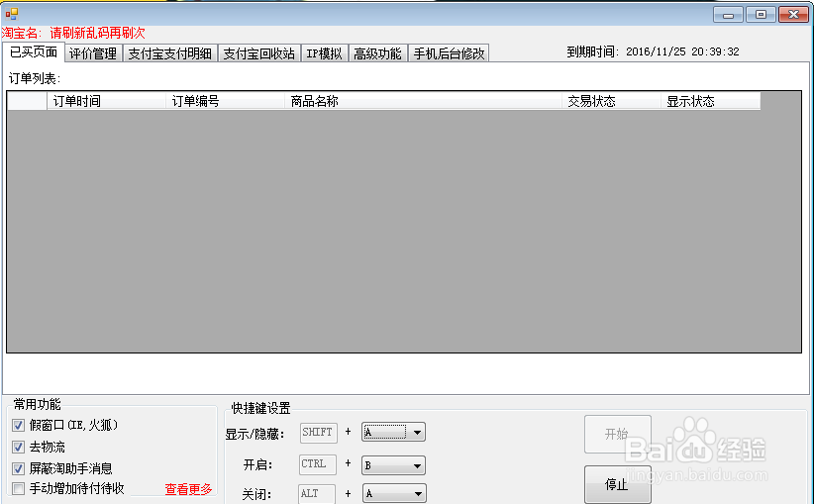Click the 交易状态 column header
Image resolution: width=814 pixels, height=504 pixels.
pos(612,101)
